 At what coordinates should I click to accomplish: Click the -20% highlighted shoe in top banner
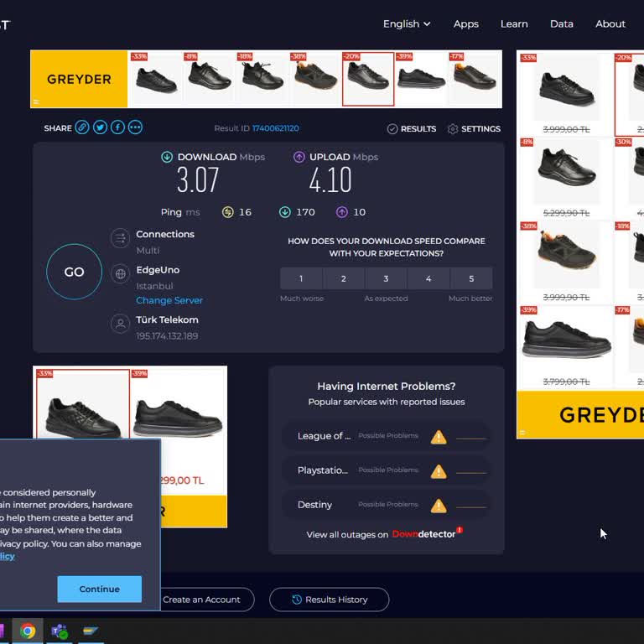(368, 79)
